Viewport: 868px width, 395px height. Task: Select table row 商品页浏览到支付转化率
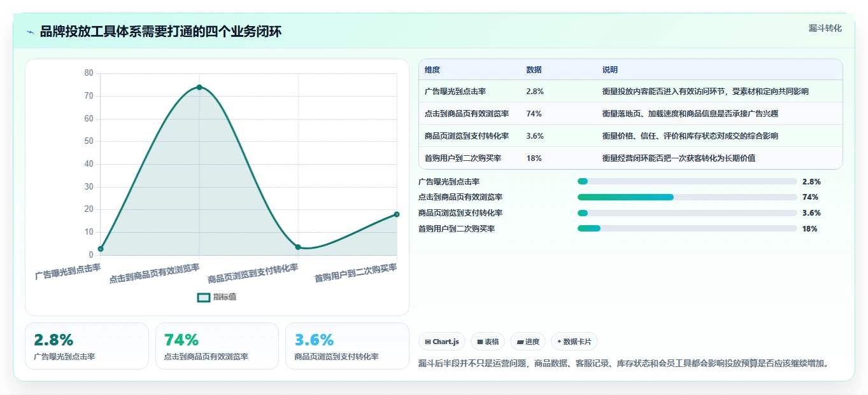pyautogui.click(x=630, y=136)
